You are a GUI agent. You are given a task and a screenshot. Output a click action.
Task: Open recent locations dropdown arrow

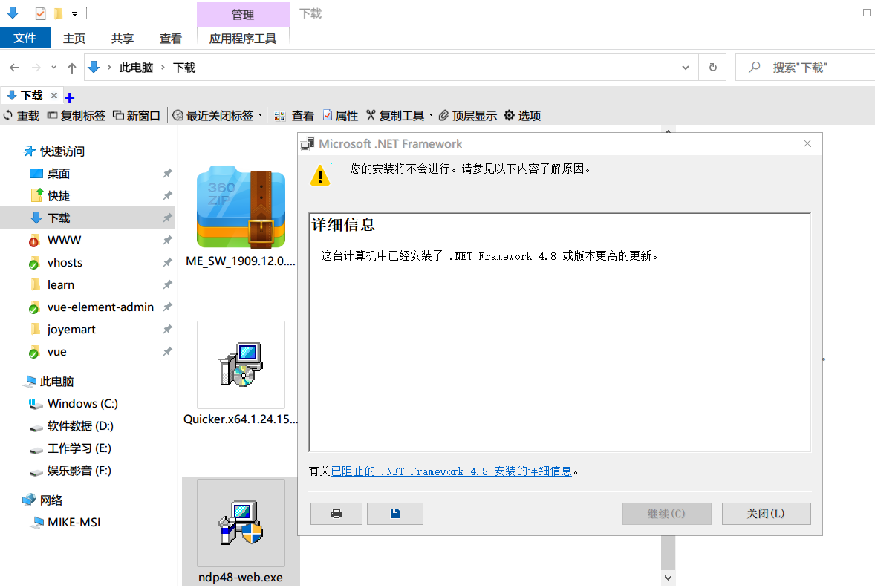tap(53, 68)
